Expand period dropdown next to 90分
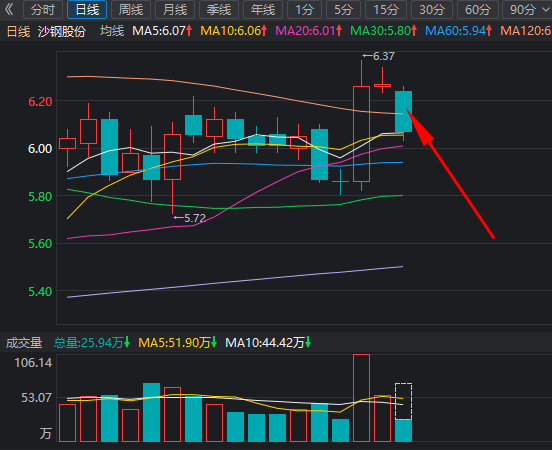Screen dimensions: 552x450 pos(545,9)
